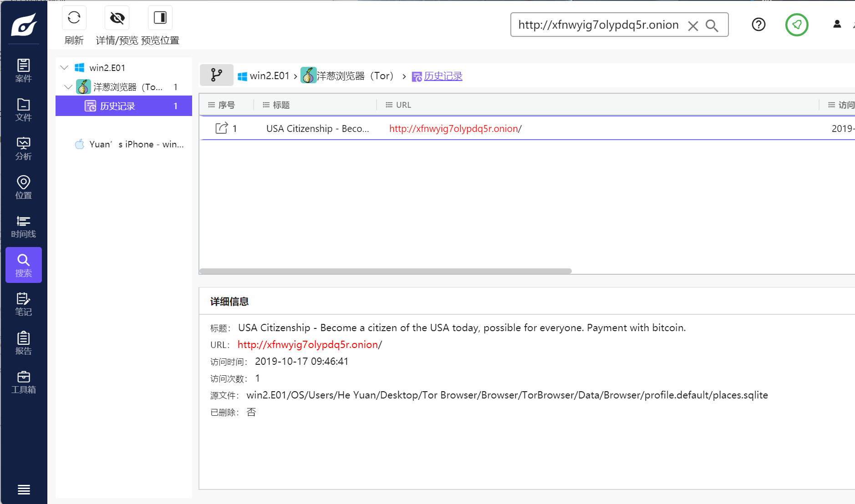
Task: Select Yuan's iPhone tree item
Action: pos(137,144)
